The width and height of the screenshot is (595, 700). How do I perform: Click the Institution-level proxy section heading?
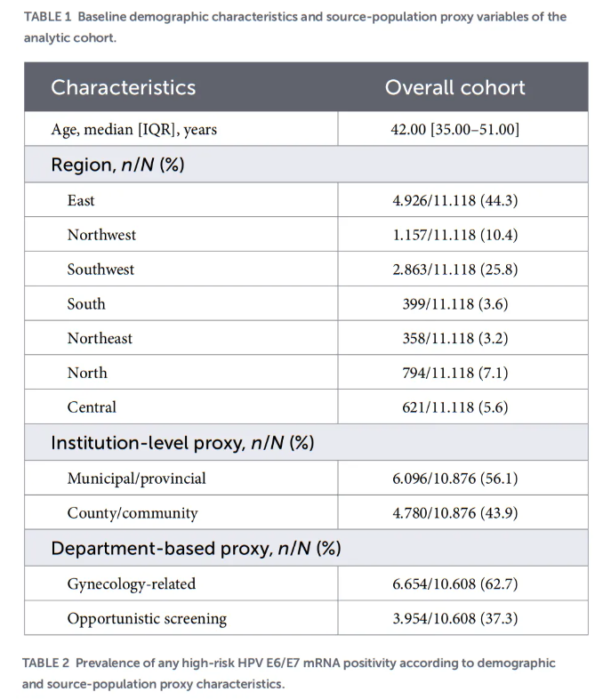(182, 443)
